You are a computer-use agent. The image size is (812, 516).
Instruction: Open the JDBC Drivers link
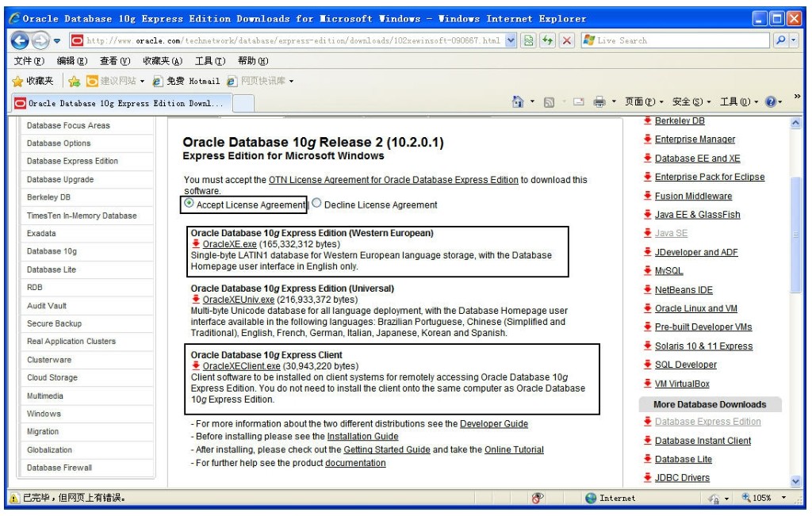(x=682, y=478)
